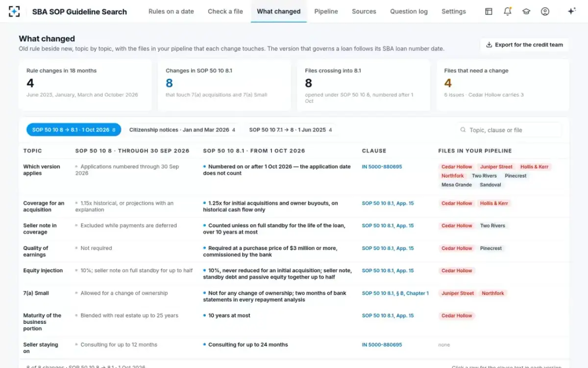The height and width of the screenshot is (368, 588).
Task: Select the Seller staying on topic
Action: pos(41,348)
